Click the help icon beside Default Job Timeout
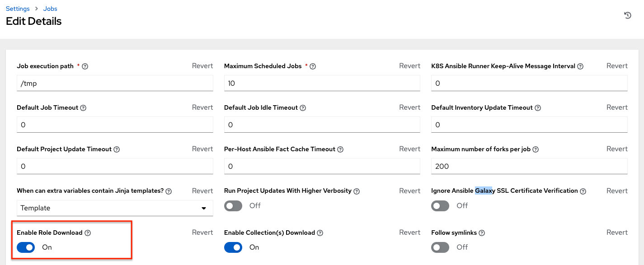Image resolution: width=644 pixels, height=265 pixels. point(83,108)
